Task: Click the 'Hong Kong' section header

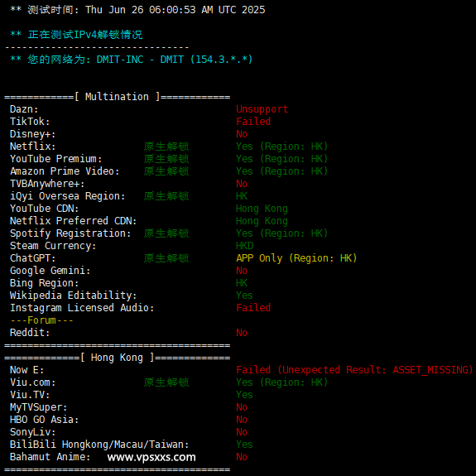Action: [117, 358]
